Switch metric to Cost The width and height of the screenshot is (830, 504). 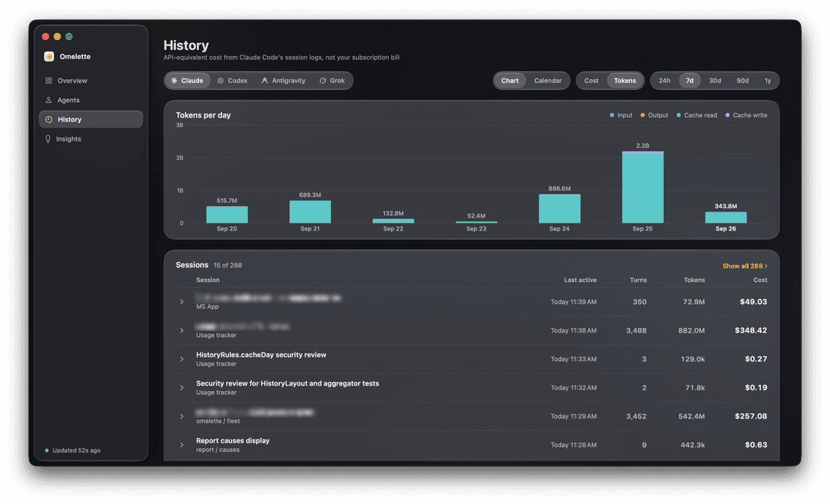(x=591, y=81)
